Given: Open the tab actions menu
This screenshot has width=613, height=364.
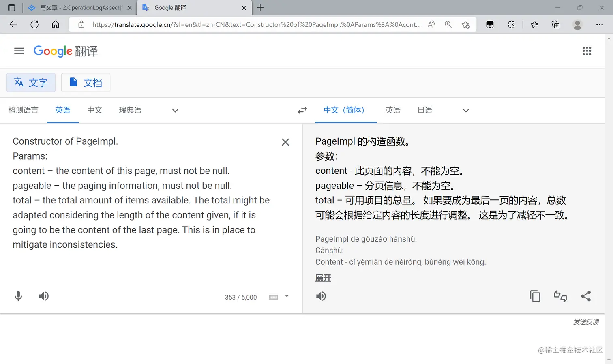Looking at the screenshot, I should pyautogui.click(x=11, y=7).
